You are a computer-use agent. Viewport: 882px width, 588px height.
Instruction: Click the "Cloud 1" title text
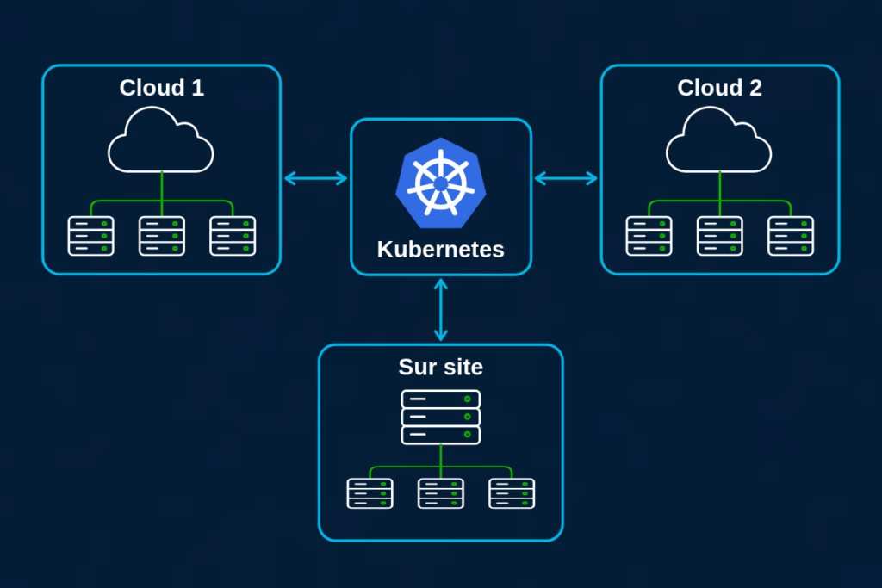pos(161,88)
